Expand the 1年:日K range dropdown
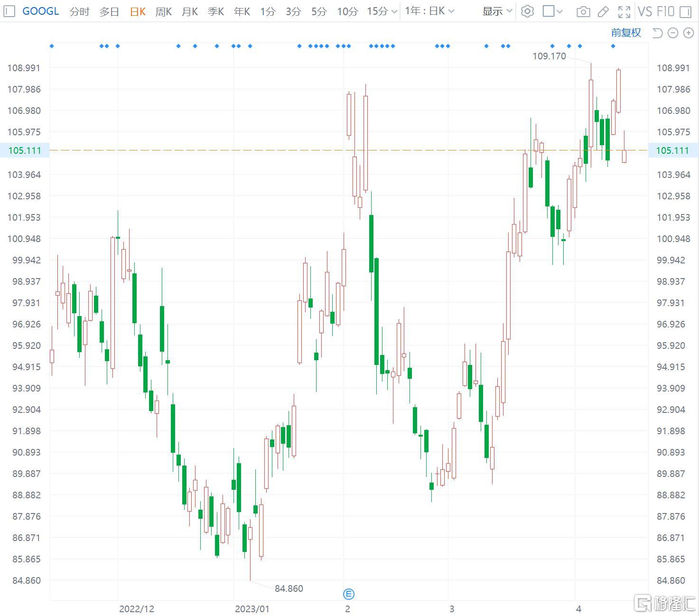The image size is (699, 616). (429, 11)
